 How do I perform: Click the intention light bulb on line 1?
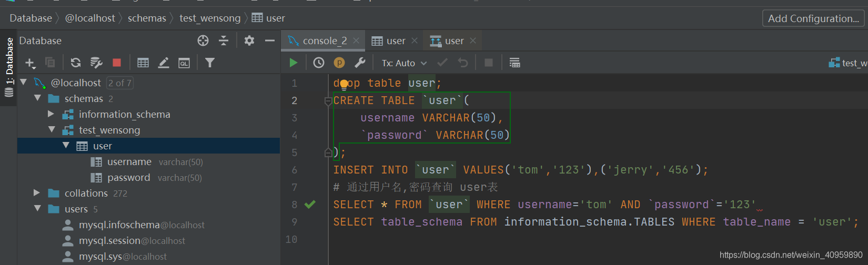(344, 84)
